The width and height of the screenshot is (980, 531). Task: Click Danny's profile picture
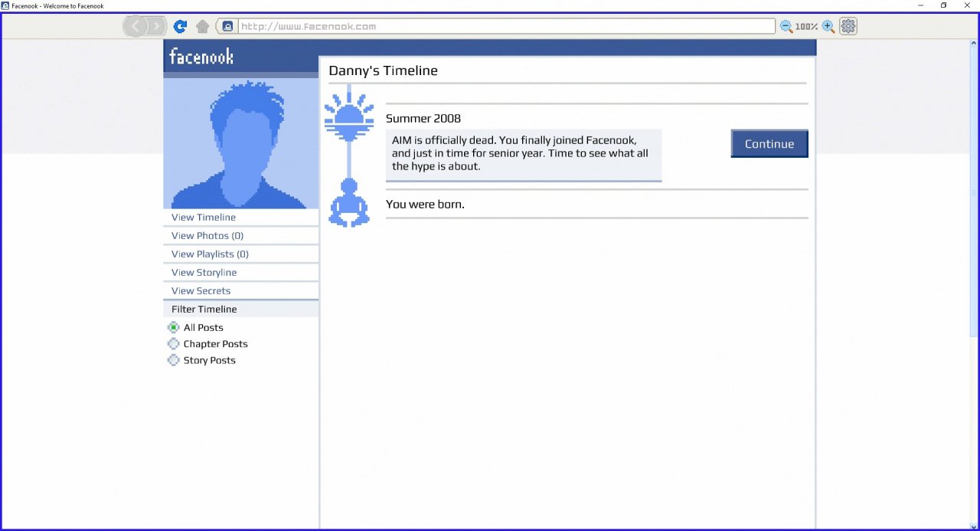(241, 143)
